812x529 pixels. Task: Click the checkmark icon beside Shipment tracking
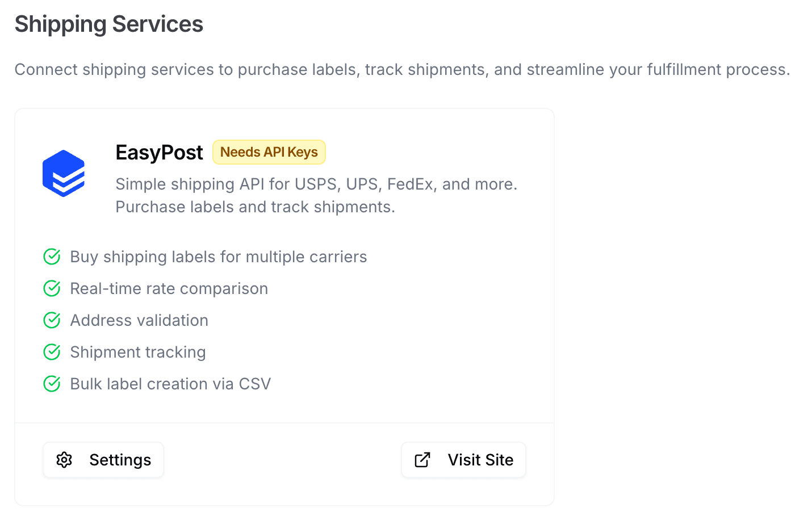(52, 352)
